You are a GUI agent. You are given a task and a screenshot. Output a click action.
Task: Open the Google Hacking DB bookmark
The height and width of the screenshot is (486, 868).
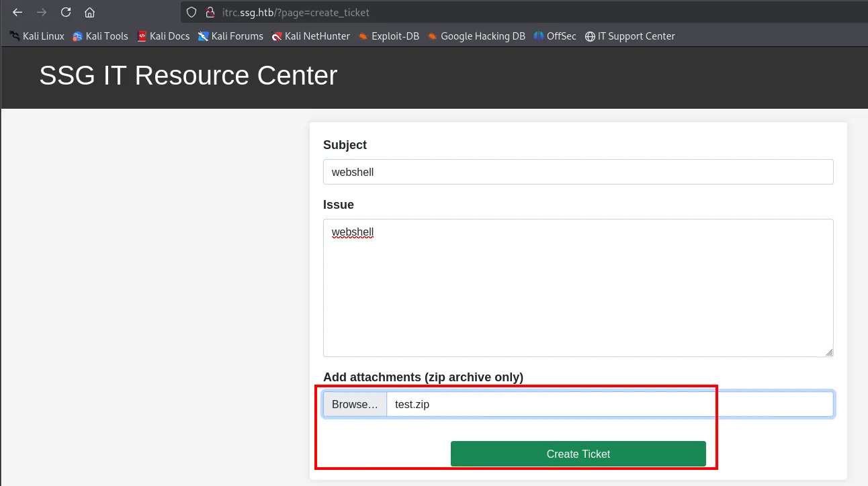pyautogui.click(x=476, y=36)
